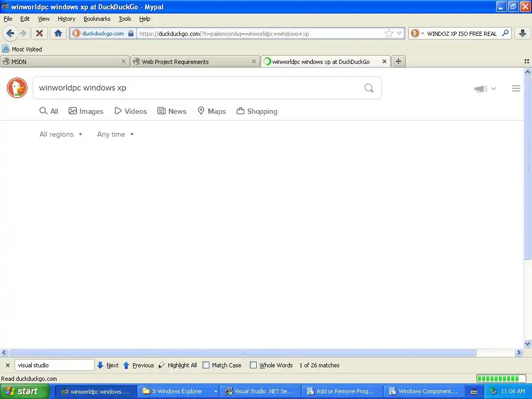532x399 pixels.
Task: Click into the DuckDuckGo search field
Action: pyautogui.click(x=198, y=88)
